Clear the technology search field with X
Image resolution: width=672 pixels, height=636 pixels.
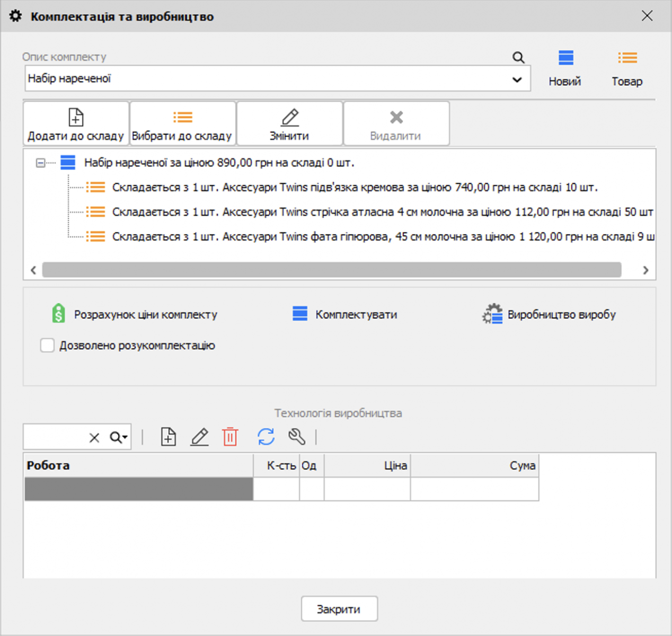click(x=94, y=438)
